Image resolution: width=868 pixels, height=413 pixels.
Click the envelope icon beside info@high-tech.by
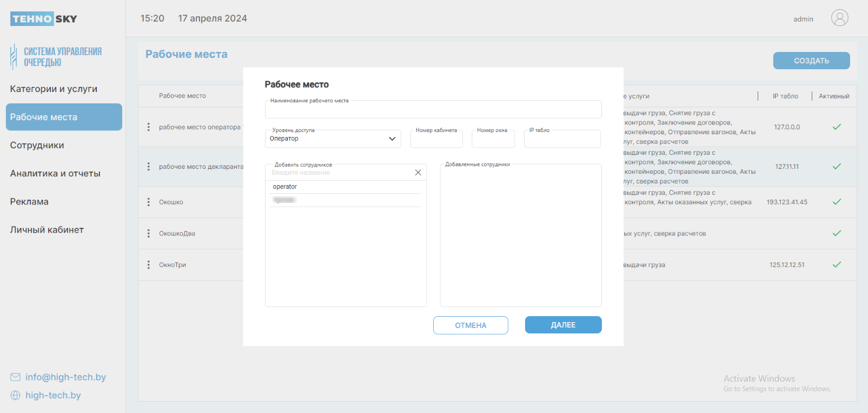pyautogui.click(x=15, y=377)
